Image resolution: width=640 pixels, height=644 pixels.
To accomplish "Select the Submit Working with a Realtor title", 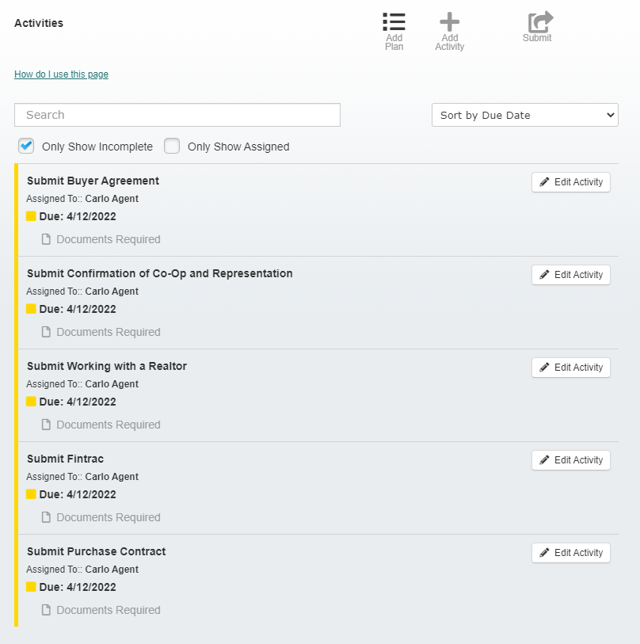I will click(107, 366).
